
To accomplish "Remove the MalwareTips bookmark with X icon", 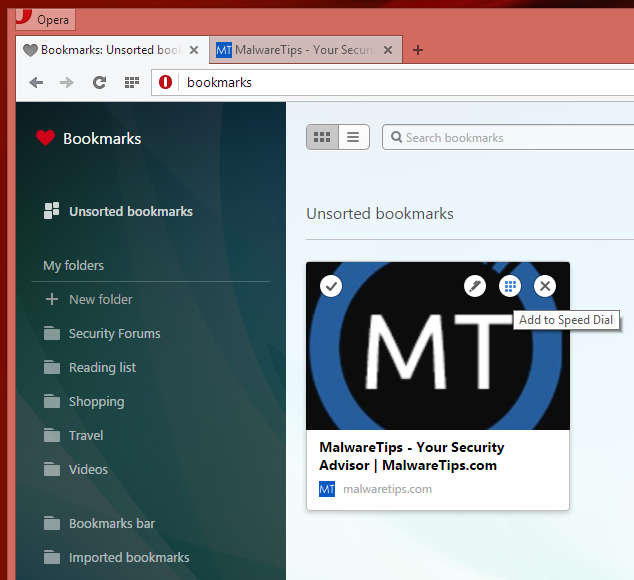I will pos(545,286).
